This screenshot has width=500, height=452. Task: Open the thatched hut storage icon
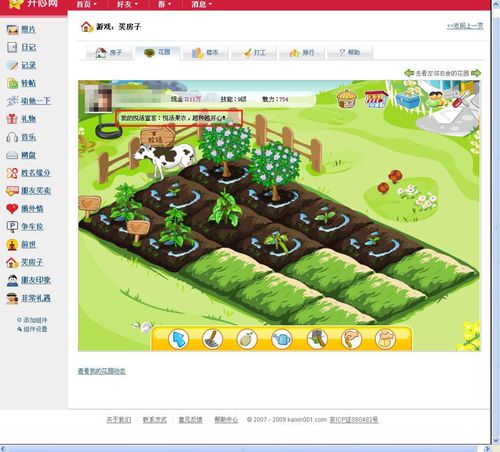pyautogui.click(x=347, y=99)
